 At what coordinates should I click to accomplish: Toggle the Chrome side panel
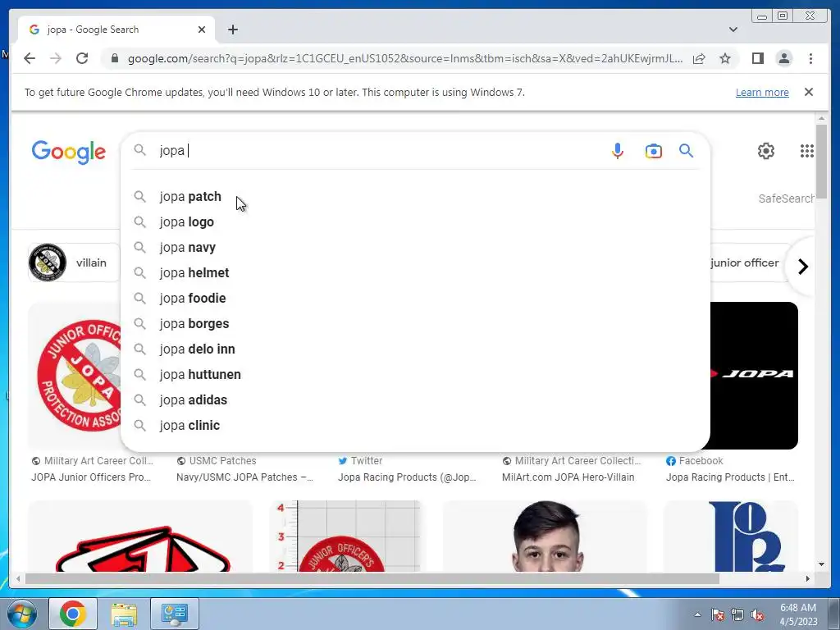[x=757, y=58]
